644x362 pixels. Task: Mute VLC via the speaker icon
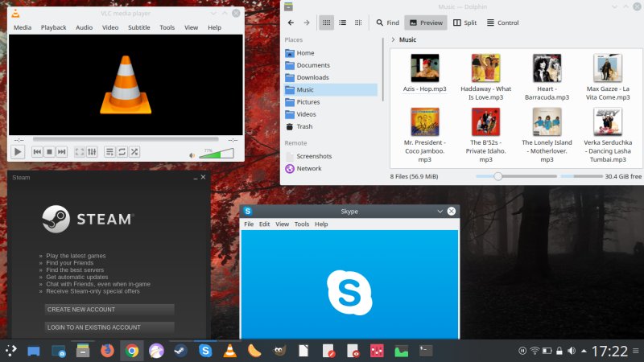pos(192,154)
